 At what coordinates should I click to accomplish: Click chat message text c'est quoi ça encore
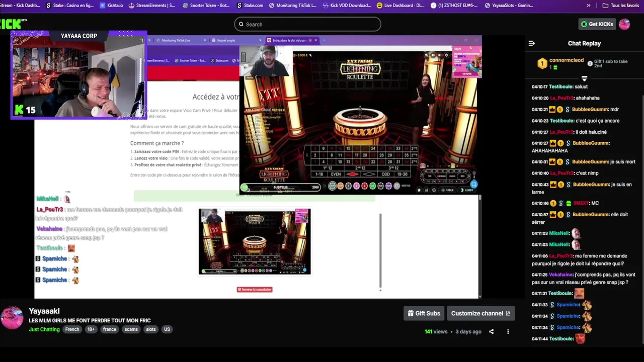[x=598, y=121]
